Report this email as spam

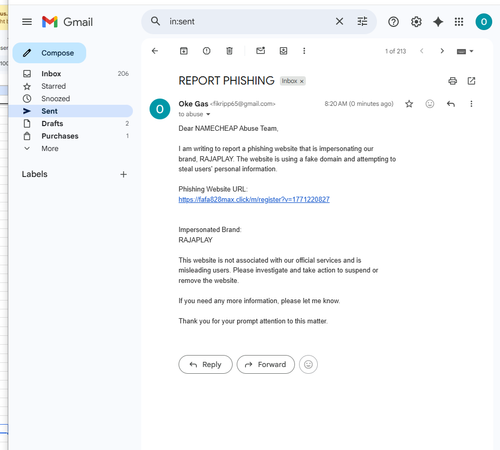click(x=207, y=51)
